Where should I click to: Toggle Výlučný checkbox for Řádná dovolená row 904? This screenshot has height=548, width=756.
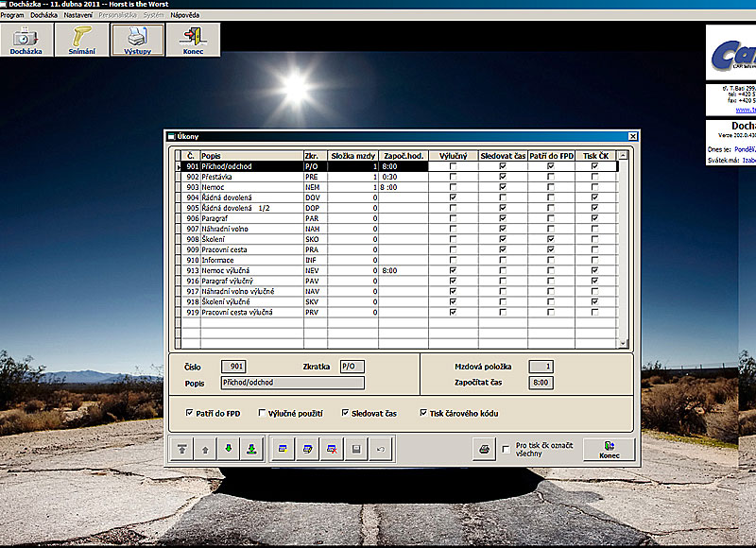(453, 197)
